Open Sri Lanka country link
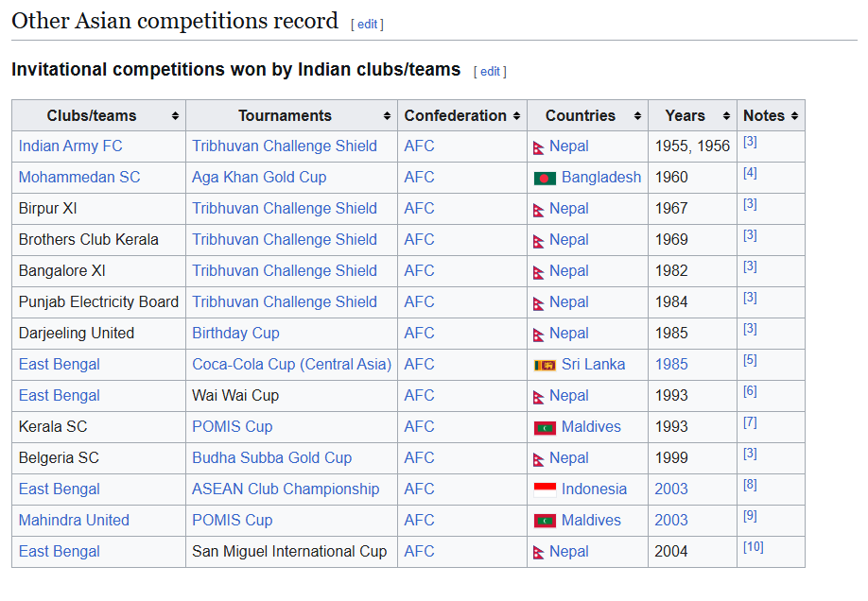The height and width of the screenshot is (601, 868). coord(594,364)
